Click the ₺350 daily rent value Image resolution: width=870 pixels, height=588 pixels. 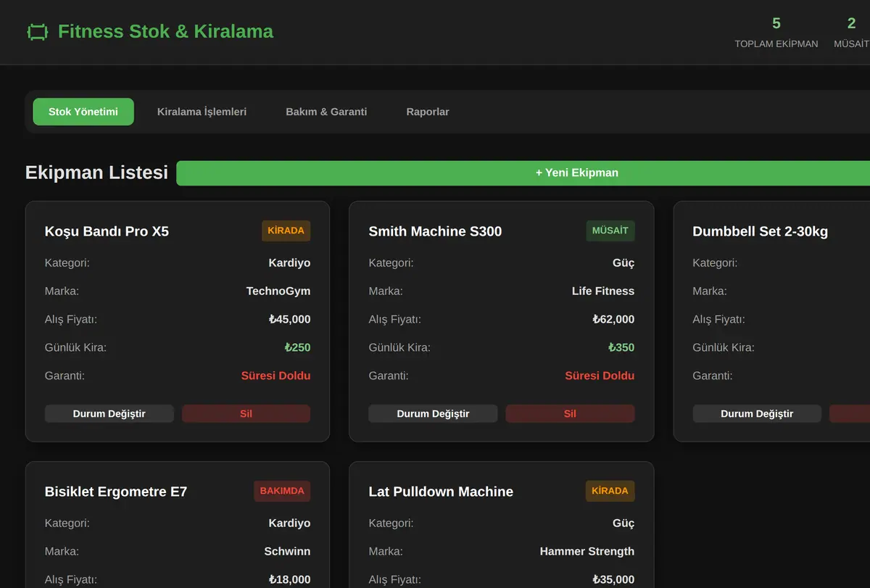coord(621,347)
